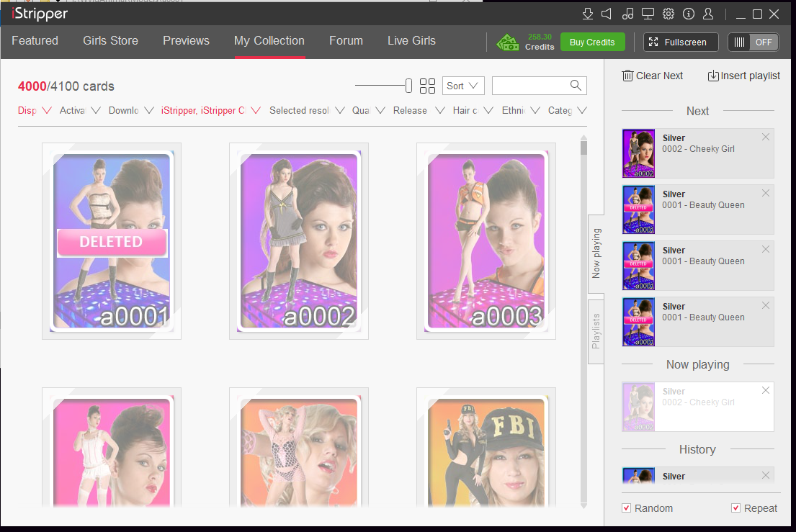Close the iStripper window
796x532 pixels.
pyautogui.click(x=774, y=14)
